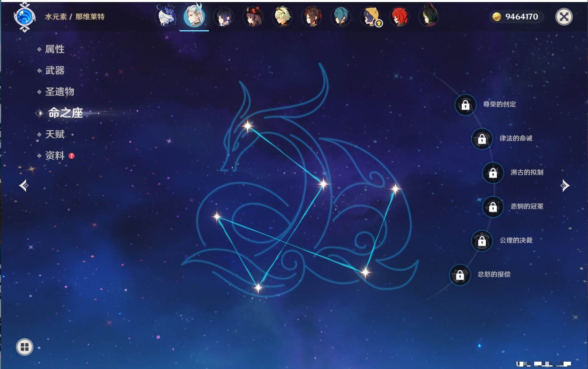Screen dimensions: 588x369
Task: Select the yellow-hooded avatar with upgrade arrow
Action: point(371,17)
